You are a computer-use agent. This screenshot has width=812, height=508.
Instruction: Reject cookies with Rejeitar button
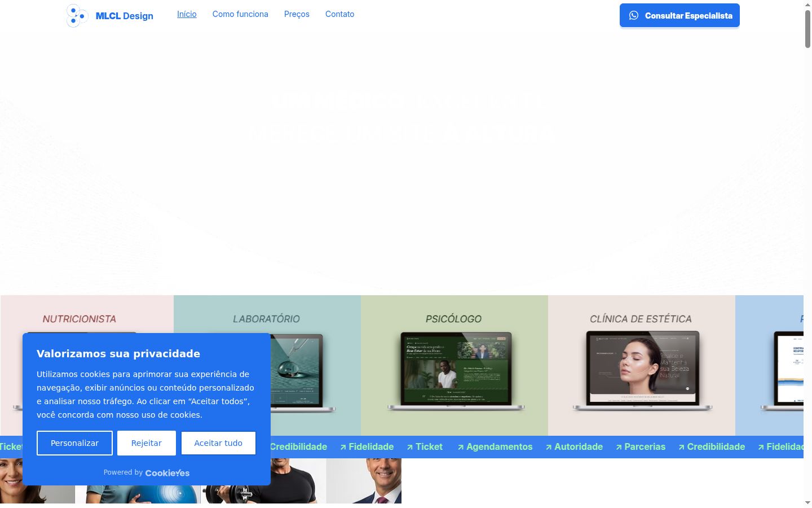[147, 443]
